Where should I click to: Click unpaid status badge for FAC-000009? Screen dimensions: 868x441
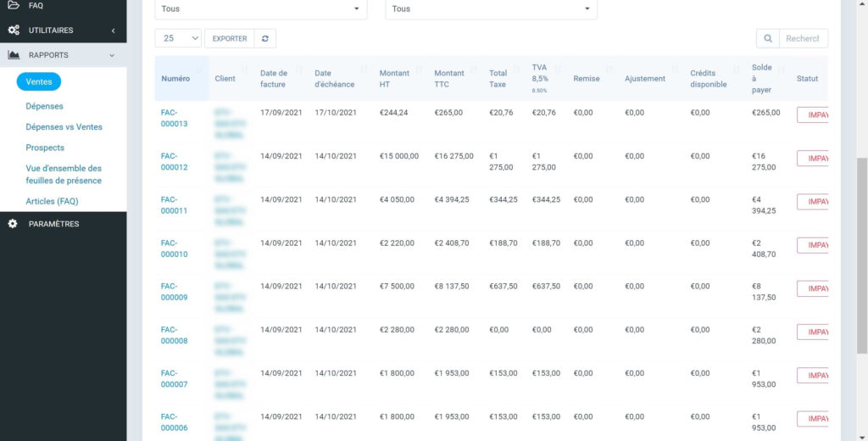[813, 288]
